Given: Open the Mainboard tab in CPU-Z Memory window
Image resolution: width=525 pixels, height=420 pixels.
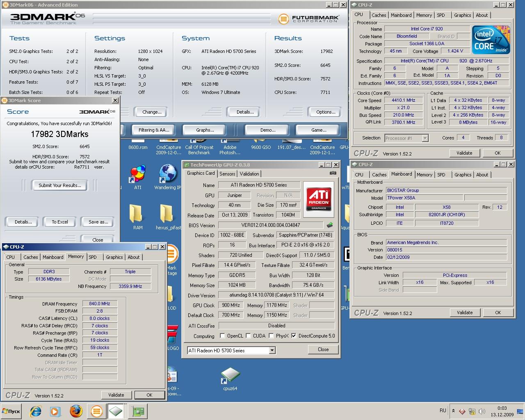Looking at the screenshot, I should click(53, 257).
